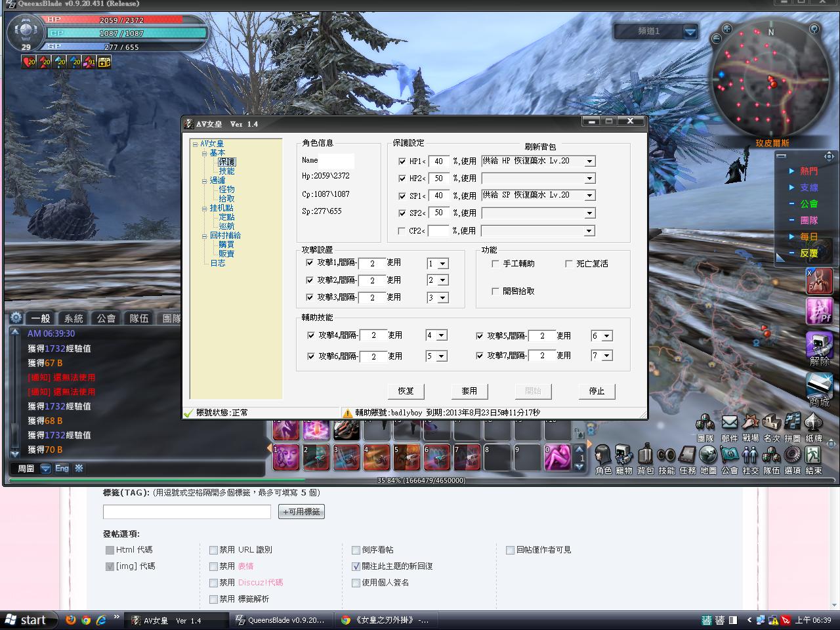Image resolution: width=840 pixels, height=630 pixels.
Task: Open the 團隊 team icon
Action: click(x=705, y=422)
